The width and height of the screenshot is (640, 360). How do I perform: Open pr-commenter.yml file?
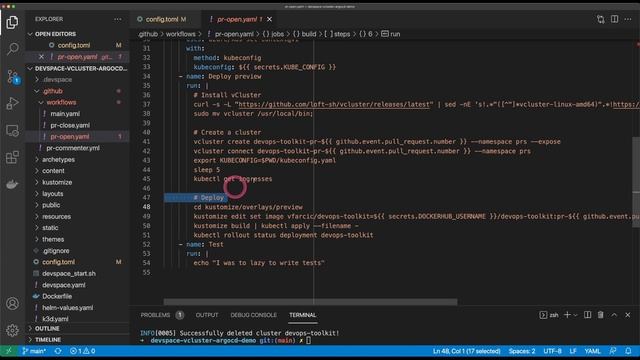click(x=73, y=148)
